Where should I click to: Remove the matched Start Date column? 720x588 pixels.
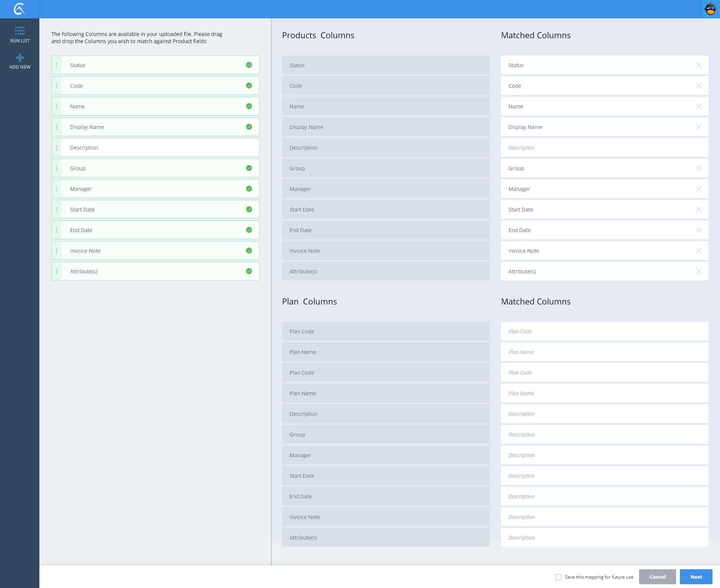pyautogui.click(x=699, y=210)
